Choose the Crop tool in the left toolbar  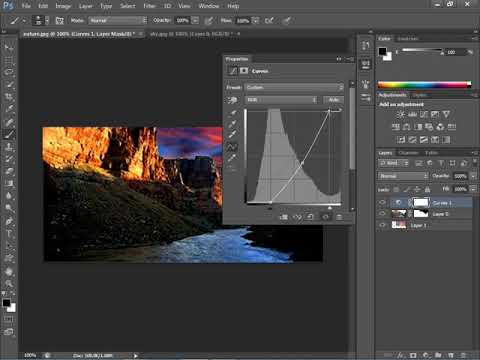(x=9, y=97)
